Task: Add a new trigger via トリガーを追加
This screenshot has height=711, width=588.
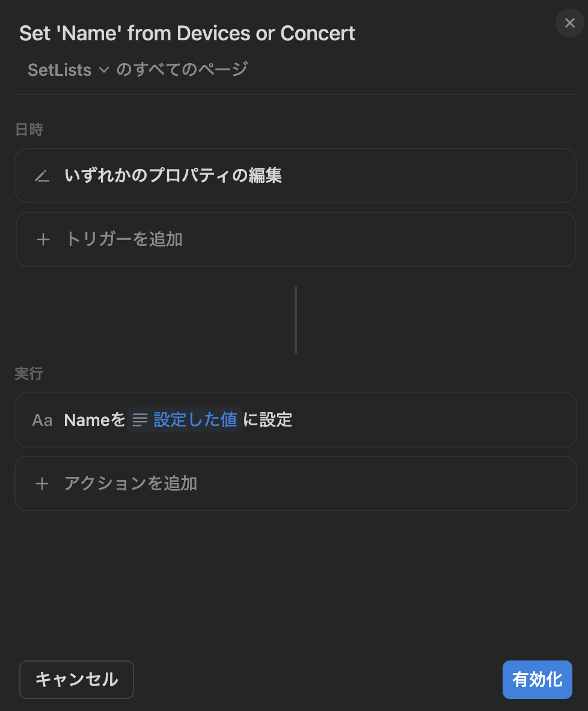Action: pyautogui.click(x=296, y=239)
